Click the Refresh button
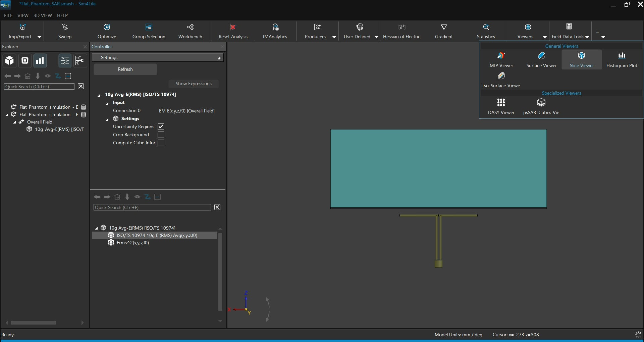 [x=125, y=69]
